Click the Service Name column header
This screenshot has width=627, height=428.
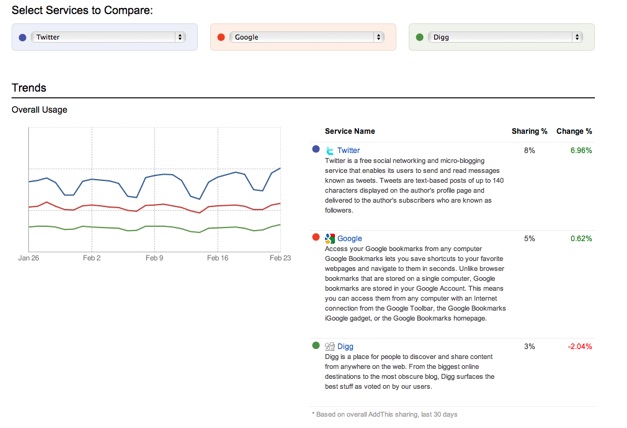[x=350, y=131]
